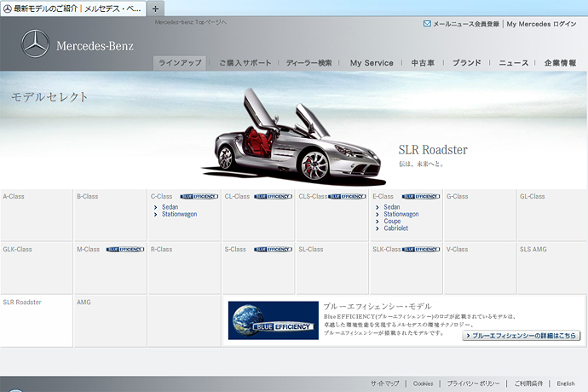588x392 pixels.
Task: Select the M-Class label
Action: coord(88,250)
